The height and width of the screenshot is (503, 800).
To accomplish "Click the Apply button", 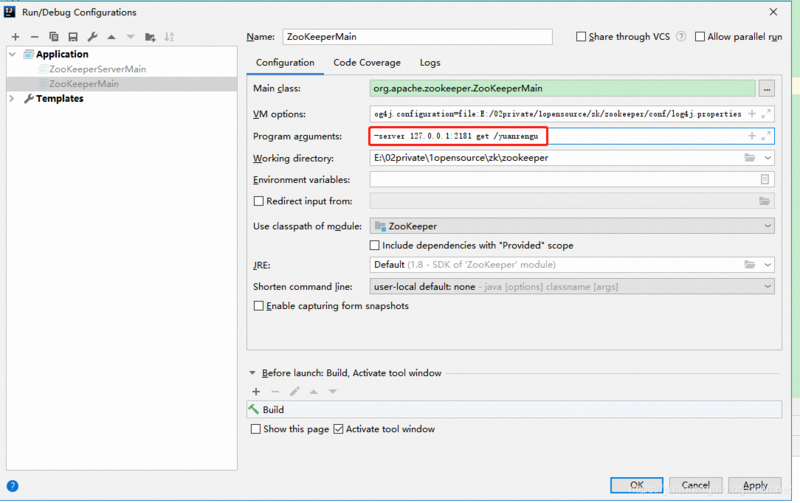I will 755,485.
